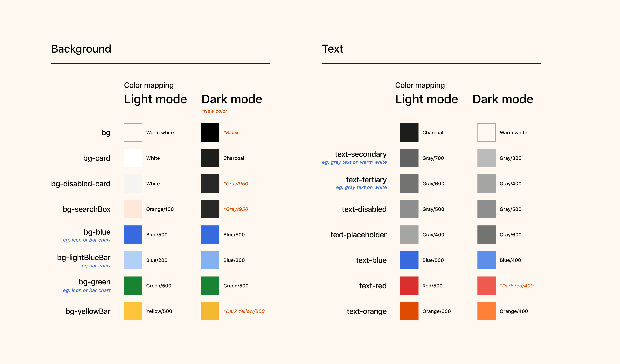Click the 'eg. gray text on white' note
Screen dimensions: 620x364
pos(361,188)
